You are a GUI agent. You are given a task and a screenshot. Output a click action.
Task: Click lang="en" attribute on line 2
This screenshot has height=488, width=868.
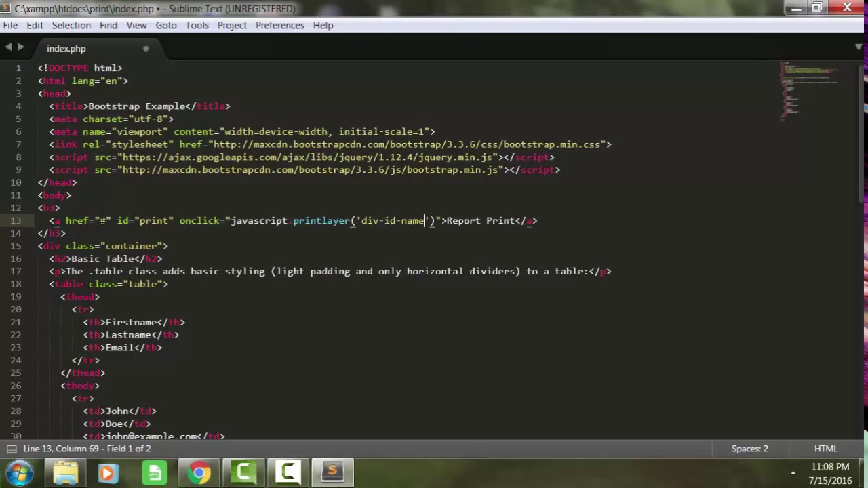[x=97, y=81]
